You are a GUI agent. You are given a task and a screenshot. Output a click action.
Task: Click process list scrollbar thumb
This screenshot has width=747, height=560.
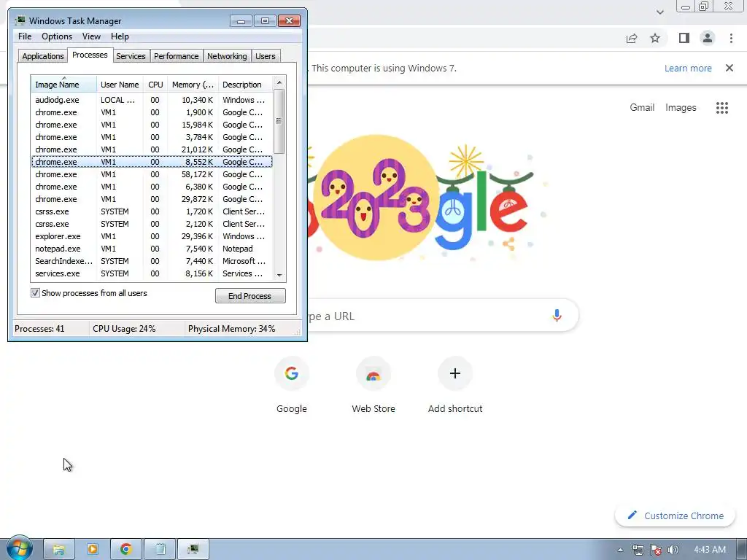click(x=279, y=122)
